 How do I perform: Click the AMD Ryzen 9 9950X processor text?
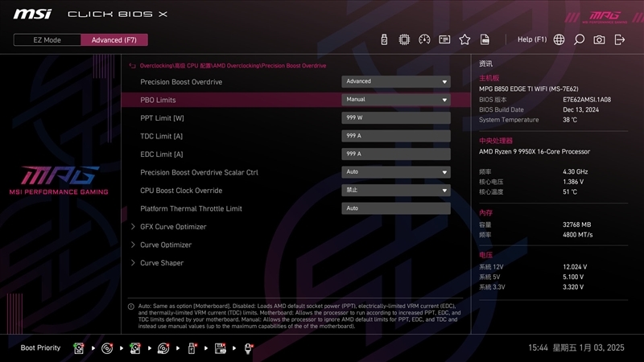click(535, 151)
